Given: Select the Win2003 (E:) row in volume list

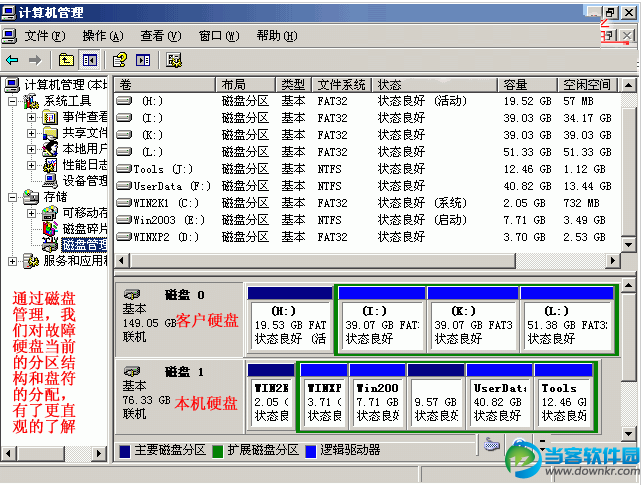Looking at the screenshot, I should point(367,220).
